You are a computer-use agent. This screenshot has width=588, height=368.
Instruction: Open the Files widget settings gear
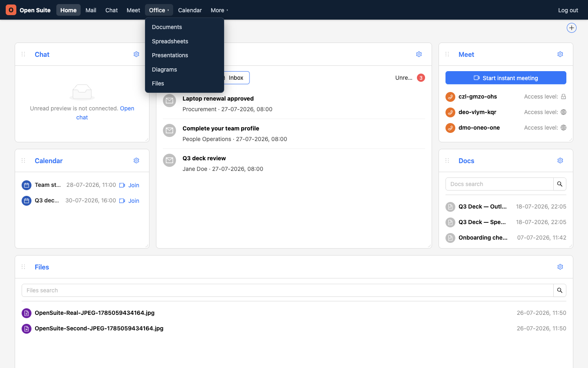tap(560, 267)
